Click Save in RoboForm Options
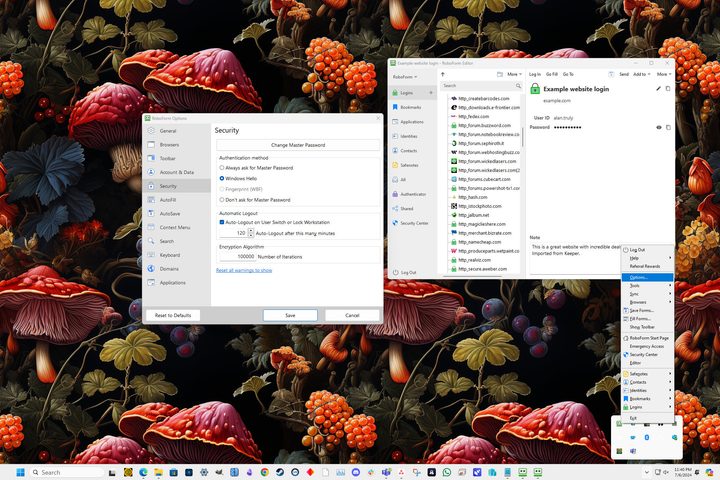Image resolution: width=720 pixels, height=480 pixels. tap(290, 316)
